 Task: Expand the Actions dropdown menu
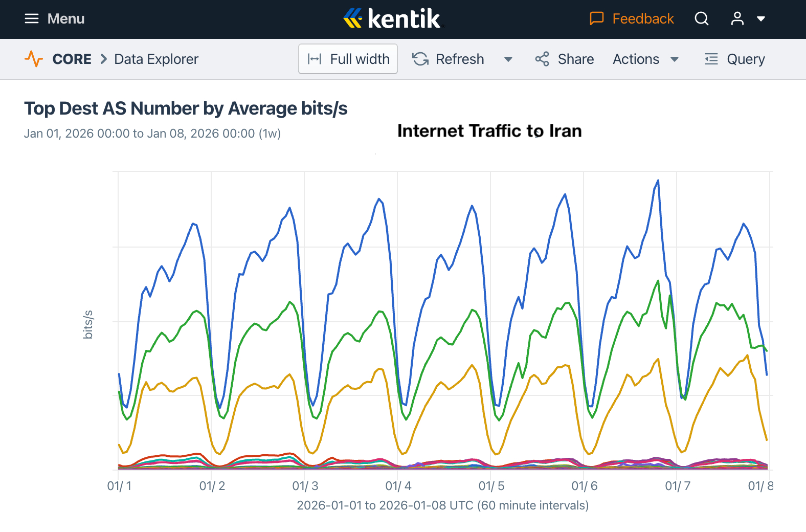coord(646,59)
